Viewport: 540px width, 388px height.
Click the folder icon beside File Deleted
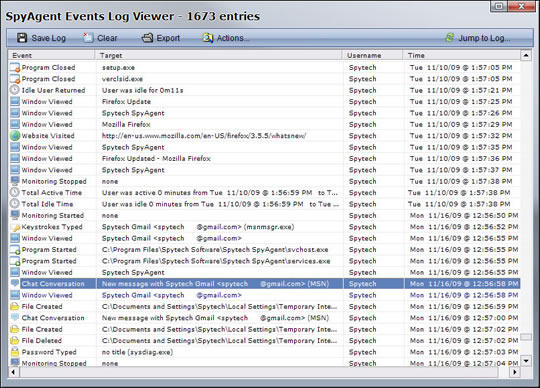coord(15,340)
